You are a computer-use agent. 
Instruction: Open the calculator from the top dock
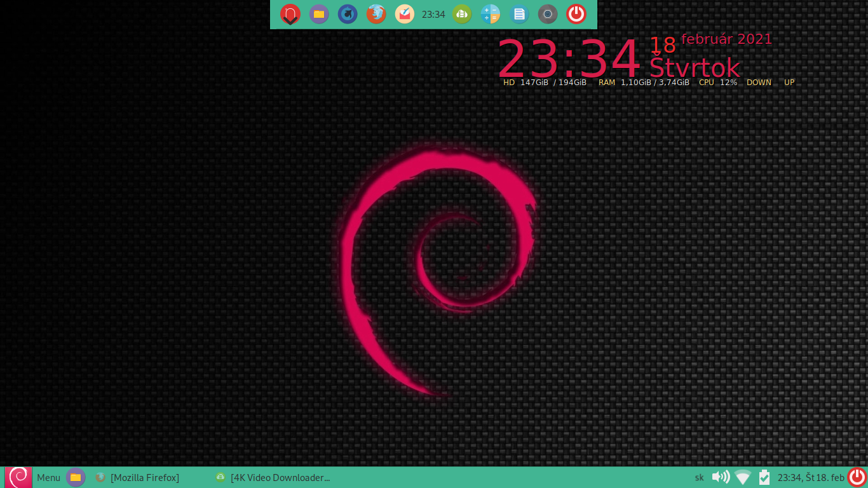pos(491,14)
